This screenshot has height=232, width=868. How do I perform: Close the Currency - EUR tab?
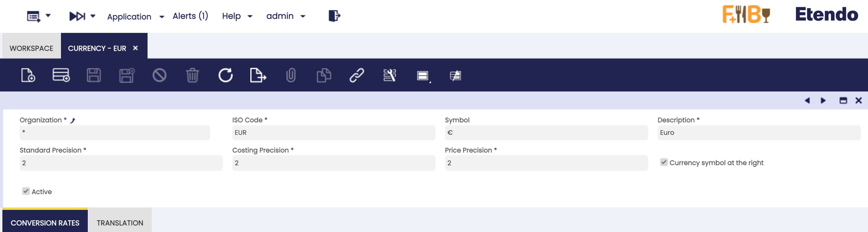tap(135, 48)
